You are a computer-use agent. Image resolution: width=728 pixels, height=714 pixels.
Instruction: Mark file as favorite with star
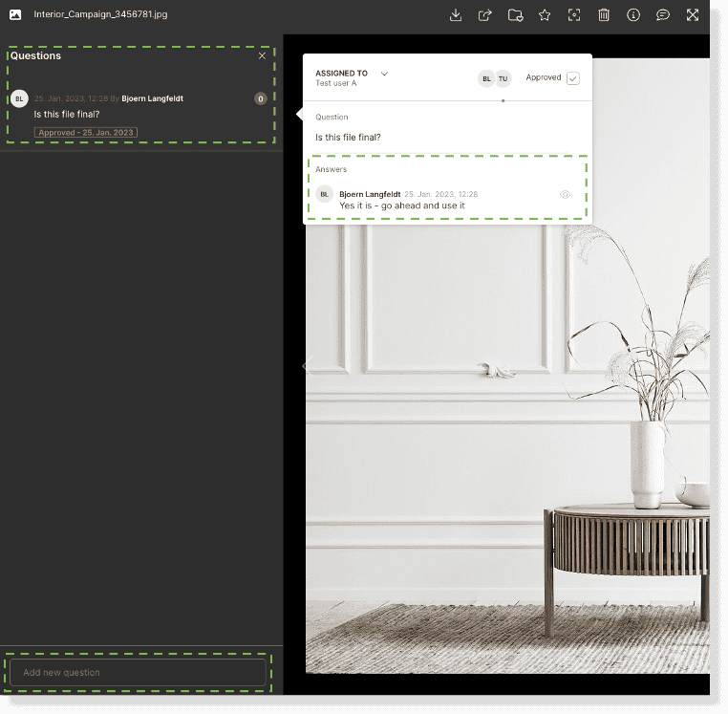tap(545, 15)
